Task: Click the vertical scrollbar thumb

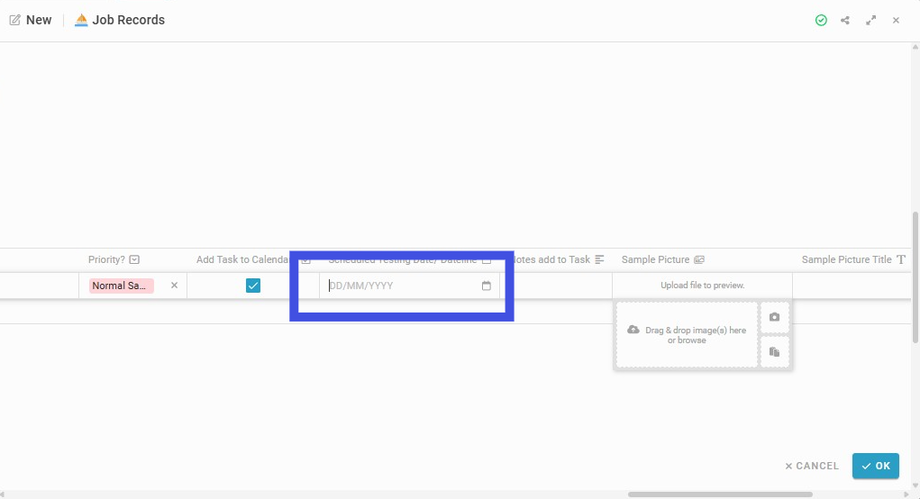Action: (x=915, y=277)
